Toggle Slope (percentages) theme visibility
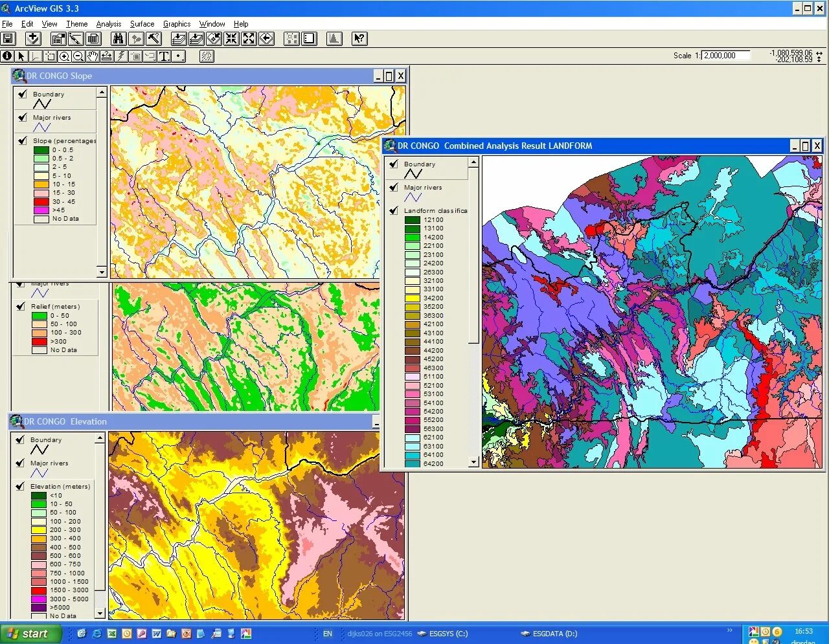829x644 pixels. tap(23, 140)
